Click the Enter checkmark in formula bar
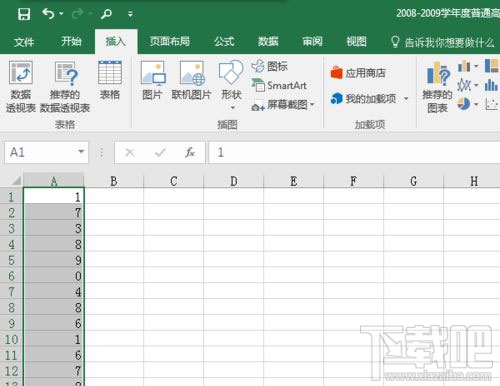The height and width of the screenshot is (386, 500). point(160,153)
